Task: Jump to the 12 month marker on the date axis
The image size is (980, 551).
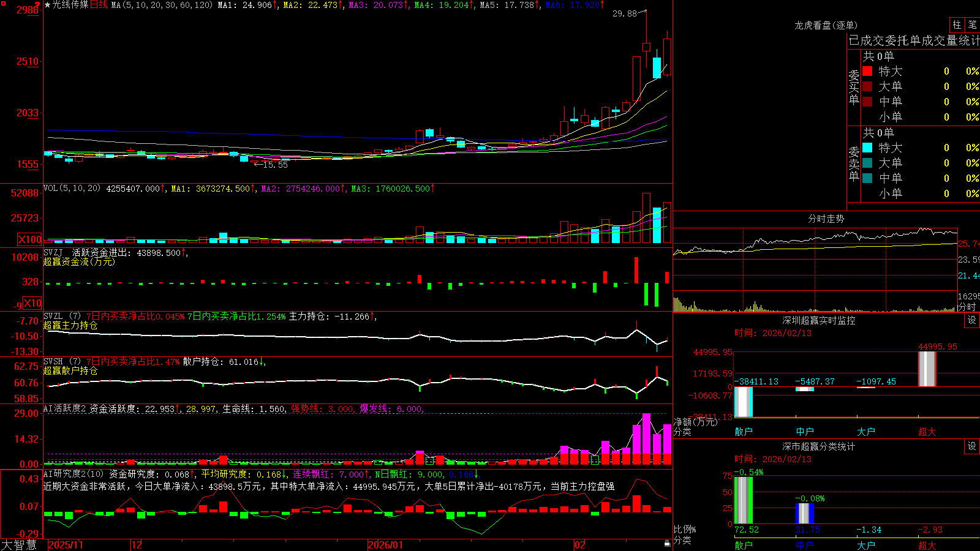Action: [137, 545]
